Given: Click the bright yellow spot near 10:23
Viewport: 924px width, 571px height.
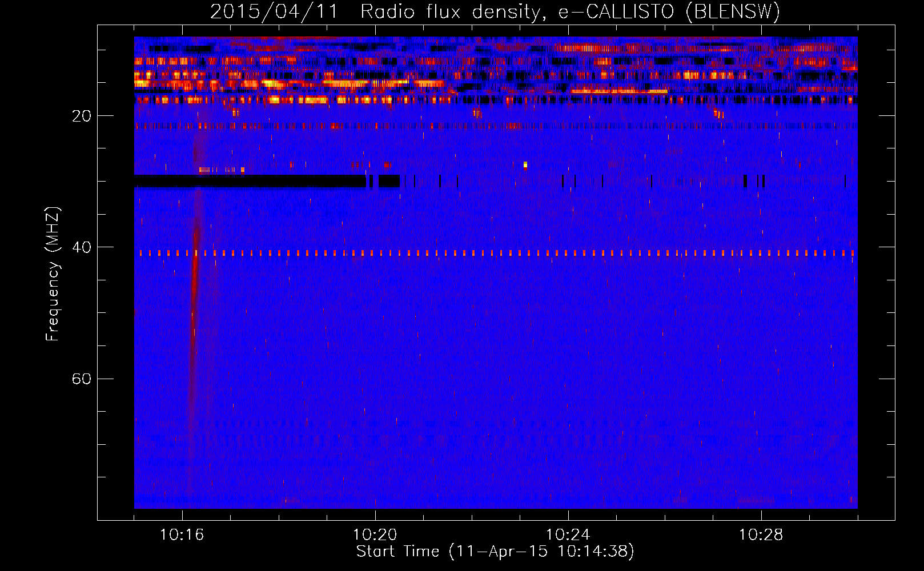Looking at the screenshot, I should pos(525,165).
